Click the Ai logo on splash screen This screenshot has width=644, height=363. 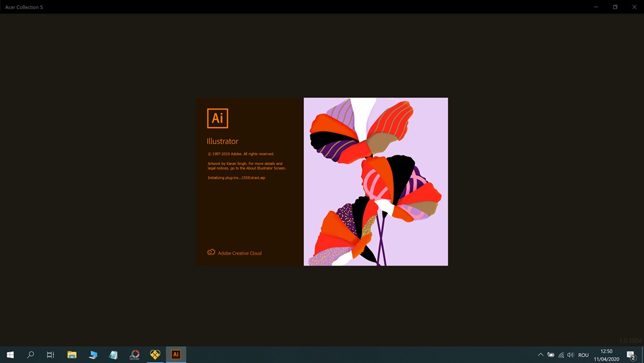click(217, 119)
